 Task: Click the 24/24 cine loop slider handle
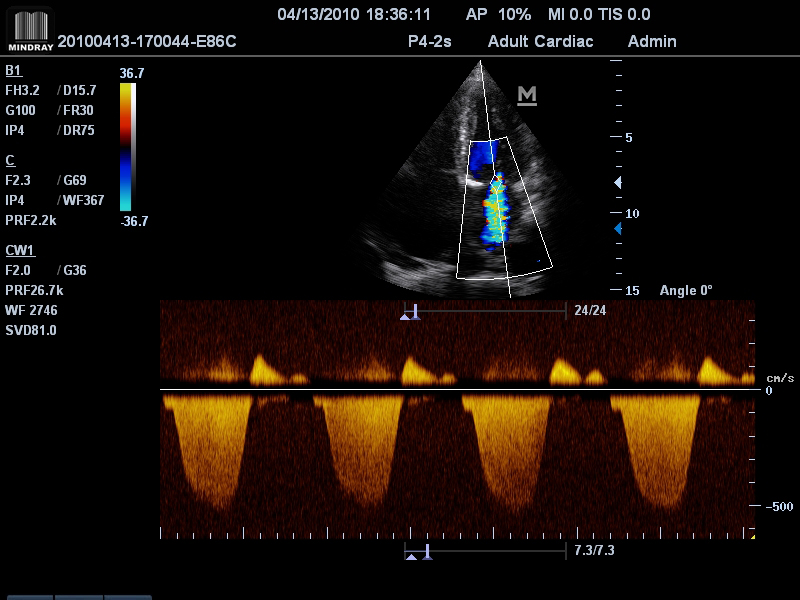click(x=415, y=312)
